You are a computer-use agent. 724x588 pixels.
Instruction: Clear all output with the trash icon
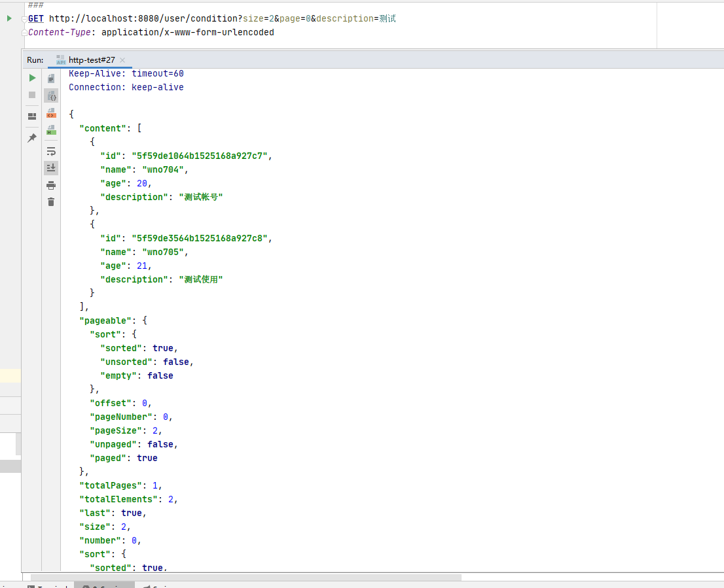tap(51, 202)
